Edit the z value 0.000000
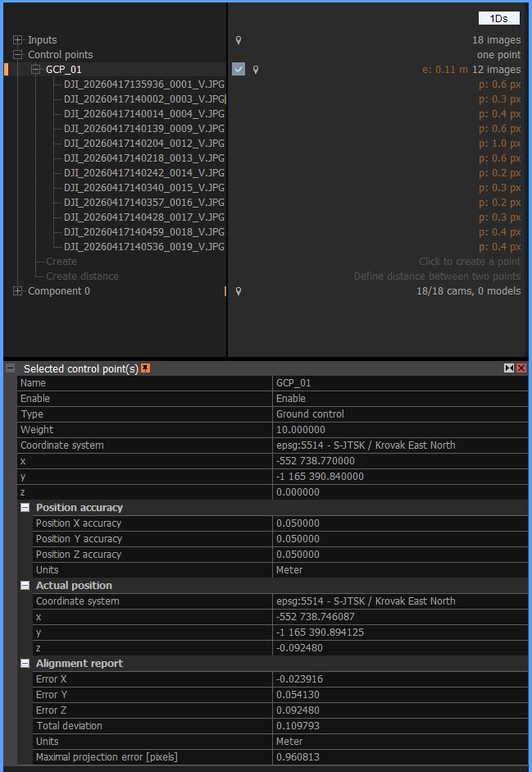Viewport: 532px width, 772px height. click(400, 492)
